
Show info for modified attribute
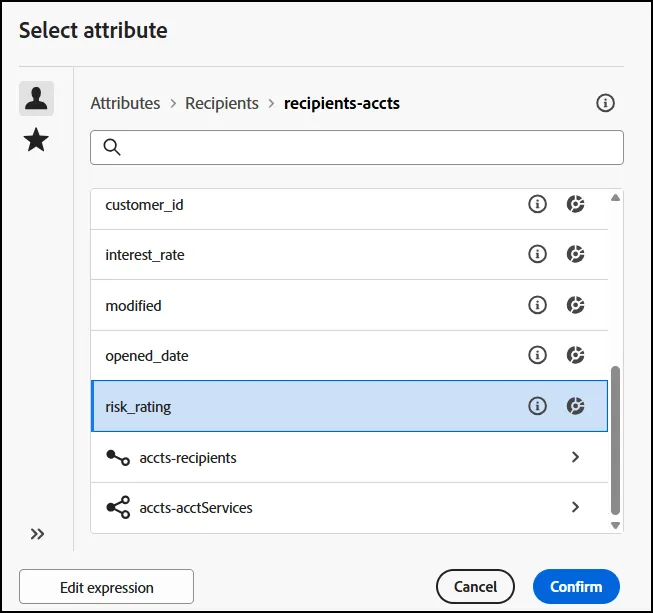[537, 305]
